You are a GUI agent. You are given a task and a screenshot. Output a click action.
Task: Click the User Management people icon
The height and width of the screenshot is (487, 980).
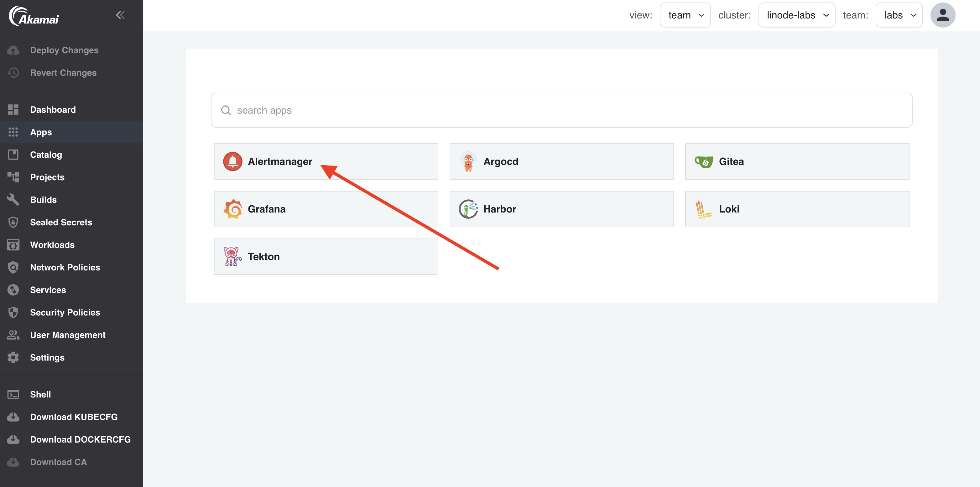click(x=13, y=335)
